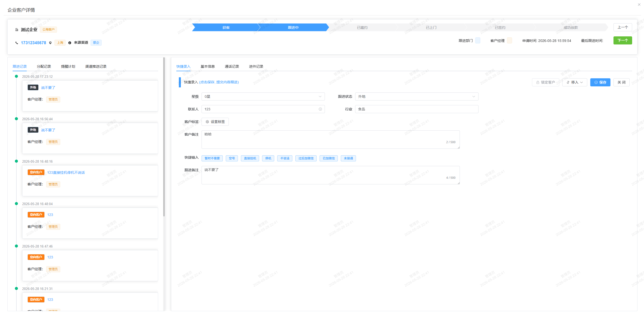Insert quick phrase 空号
The width and height of the screenshot is (644, 319).
tap(232, 158)
